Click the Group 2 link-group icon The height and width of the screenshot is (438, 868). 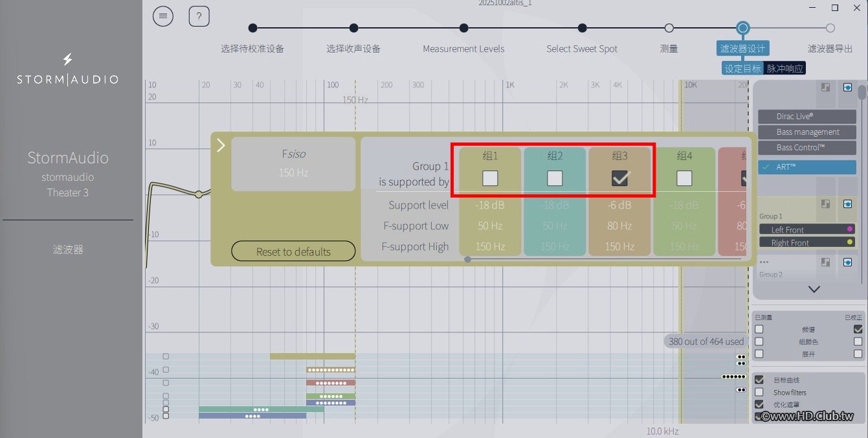(x=825, y=262)
